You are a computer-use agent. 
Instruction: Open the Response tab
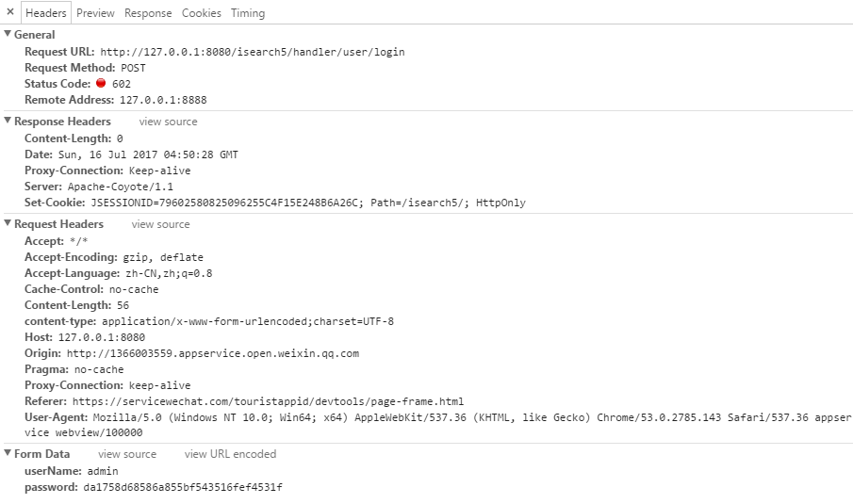tap(148, 13)
